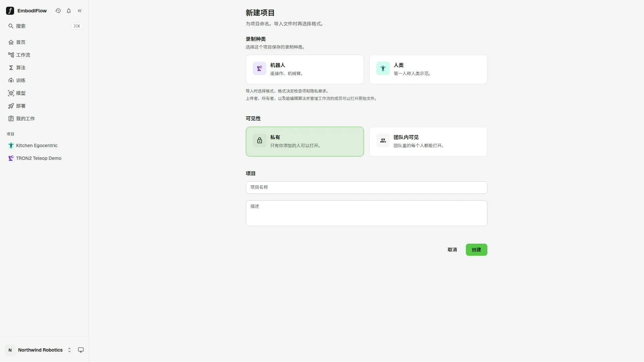Open the Kitchen Egocentric project

tap(44, 145)
